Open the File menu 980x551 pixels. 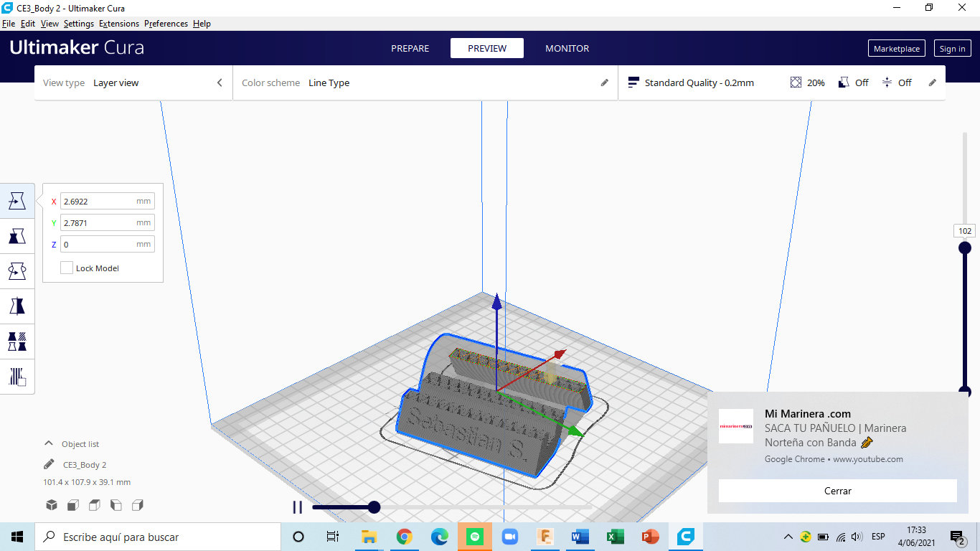9,24
